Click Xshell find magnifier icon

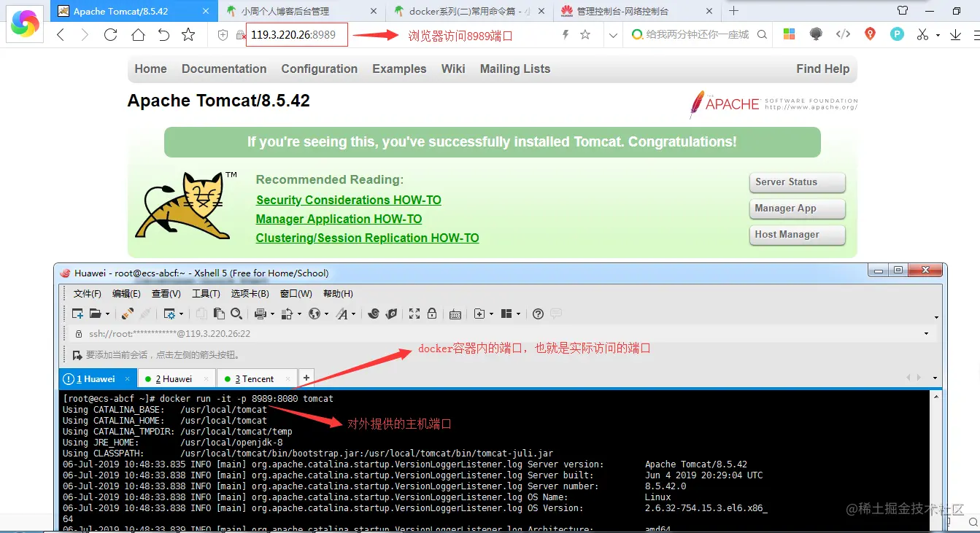click(x=236, y=314)
